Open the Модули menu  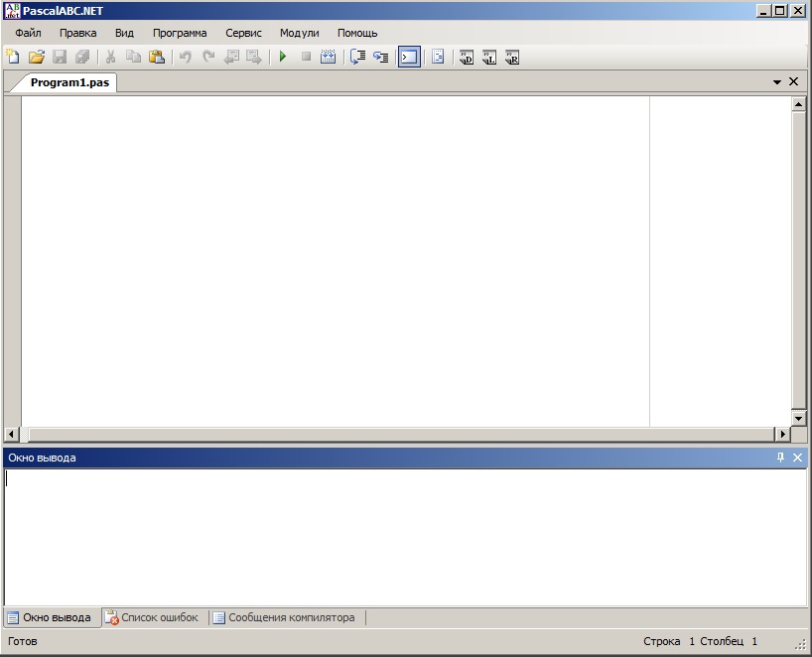coord(300,33)
